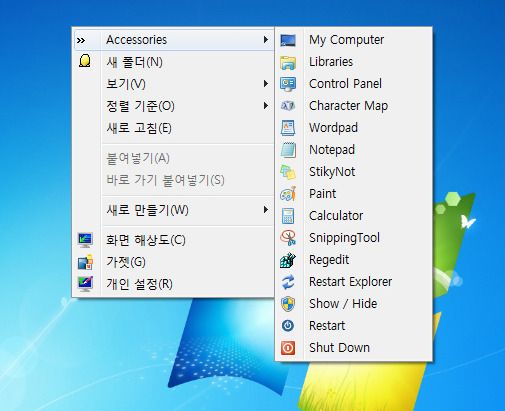Select the Accessories menu entry

[173, 40]
